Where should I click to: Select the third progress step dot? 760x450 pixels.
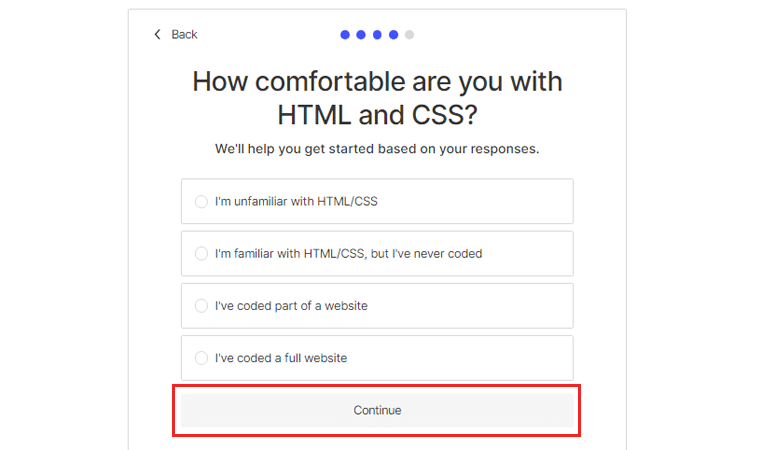pos(377,34)
